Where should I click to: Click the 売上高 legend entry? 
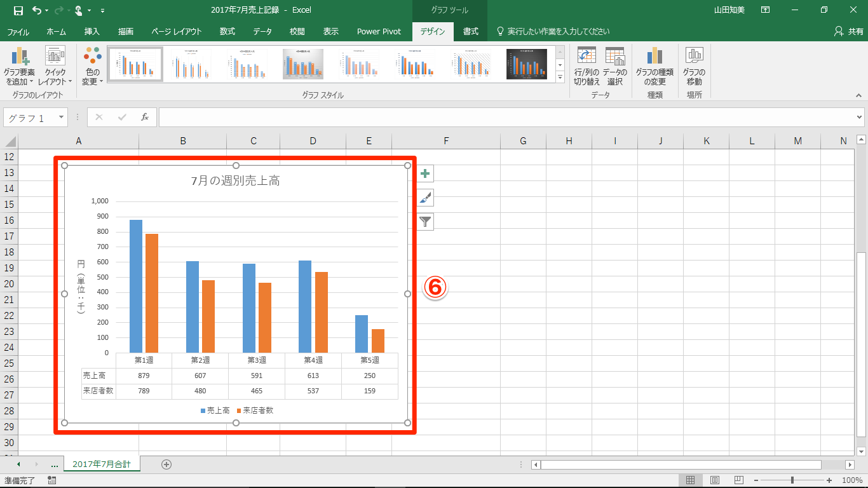[x=215, y=410]
